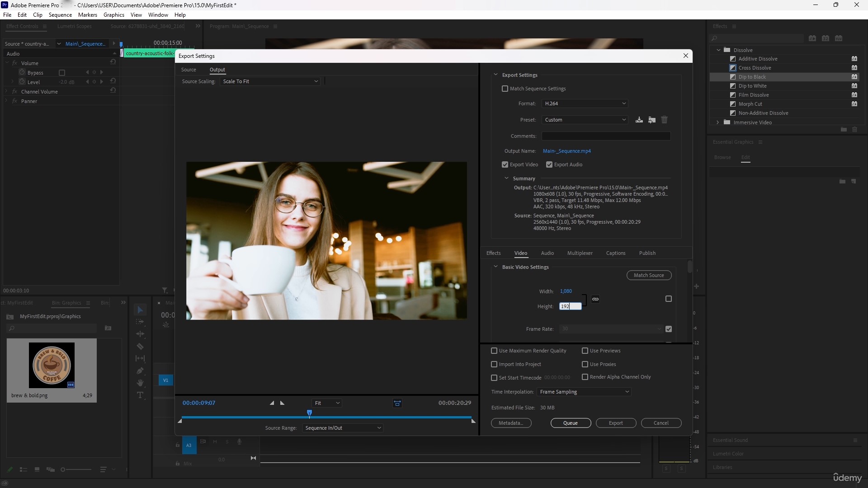Expand the Immersive Video folder in Effects

tap(717, 122)
